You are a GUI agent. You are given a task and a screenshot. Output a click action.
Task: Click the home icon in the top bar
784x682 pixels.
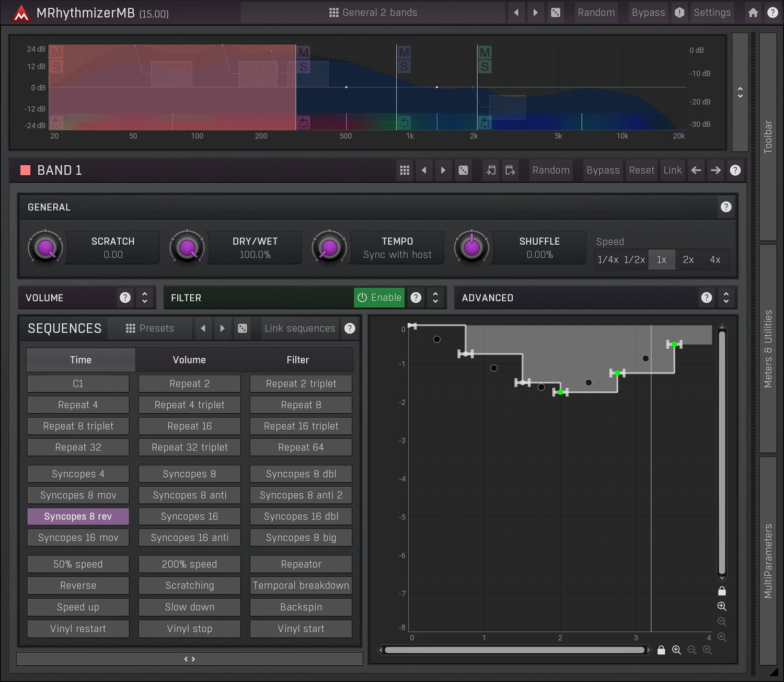[x=753, y=13]
